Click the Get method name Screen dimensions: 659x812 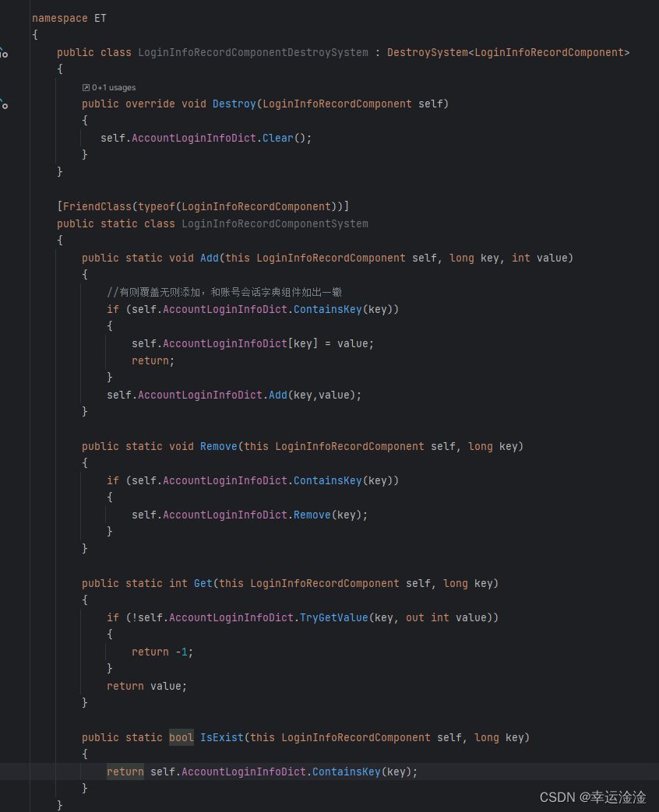tap(203, 583)
